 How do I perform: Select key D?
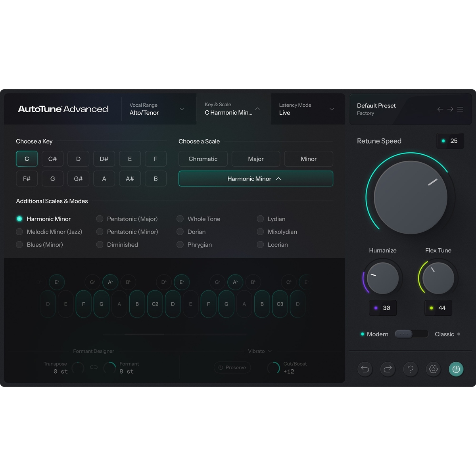pyautogui.click(x=78, y=159)
